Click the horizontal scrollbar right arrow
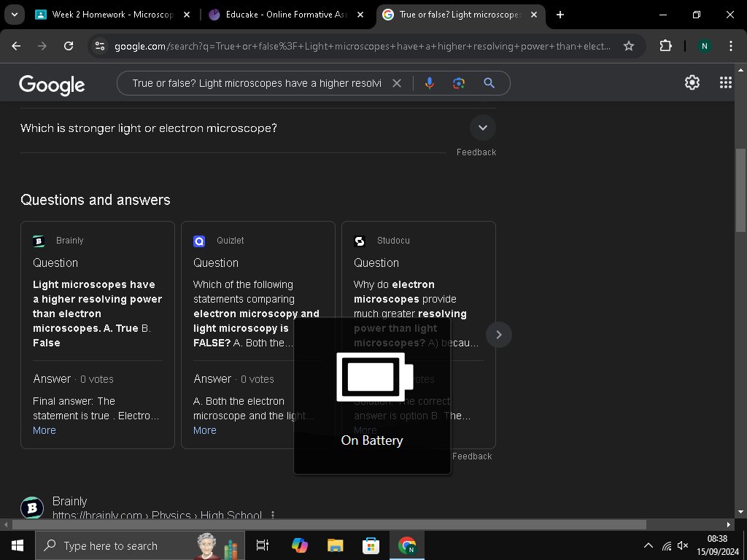Image resolution: width=747 pixels, height=560 pixels. tap(729, 524)
